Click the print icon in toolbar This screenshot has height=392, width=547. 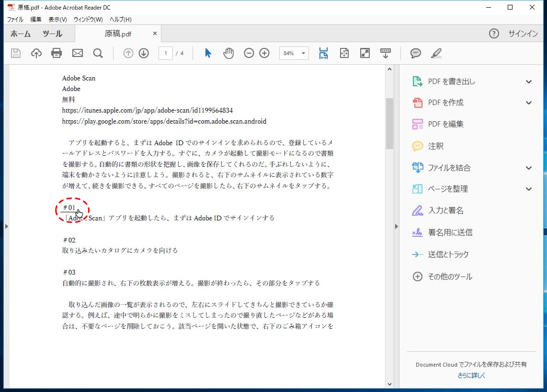(x=57, y=53)
